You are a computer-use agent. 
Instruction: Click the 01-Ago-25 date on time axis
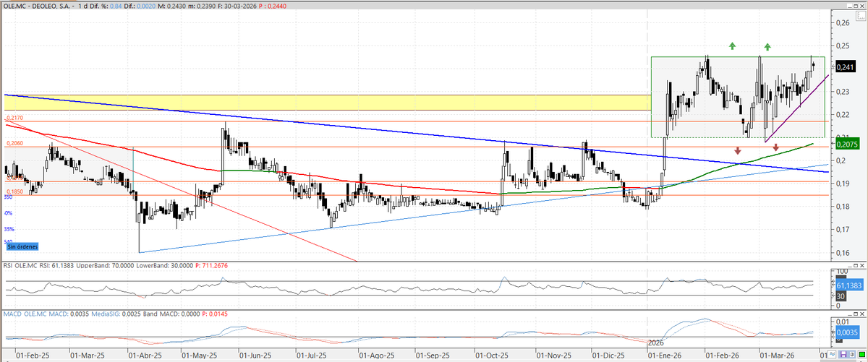pyautogui.click(x=375, y=356)
